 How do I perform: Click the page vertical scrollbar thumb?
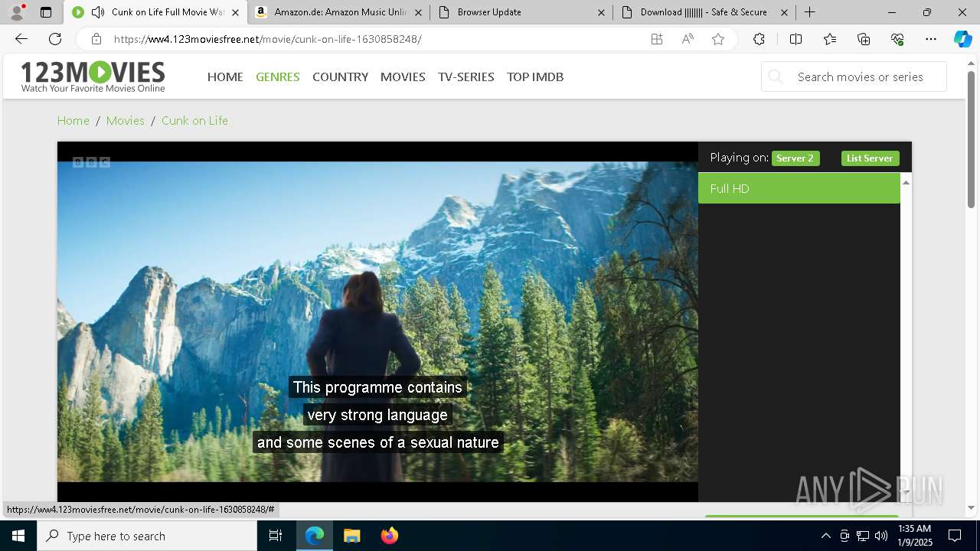(x=972, y=139)
